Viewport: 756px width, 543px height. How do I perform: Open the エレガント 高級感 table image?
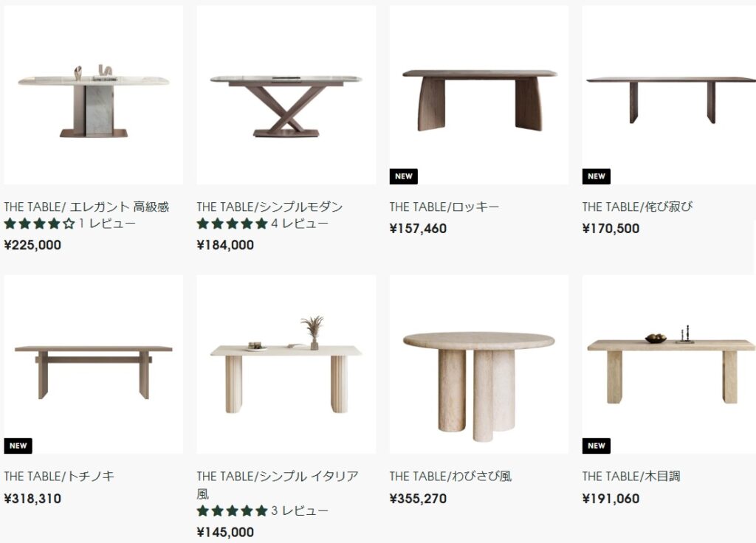point(93,95)
